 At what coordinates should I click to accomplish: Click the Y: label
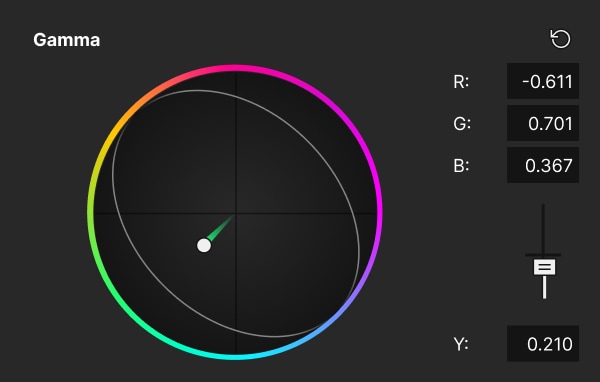[x=461, y=344]
